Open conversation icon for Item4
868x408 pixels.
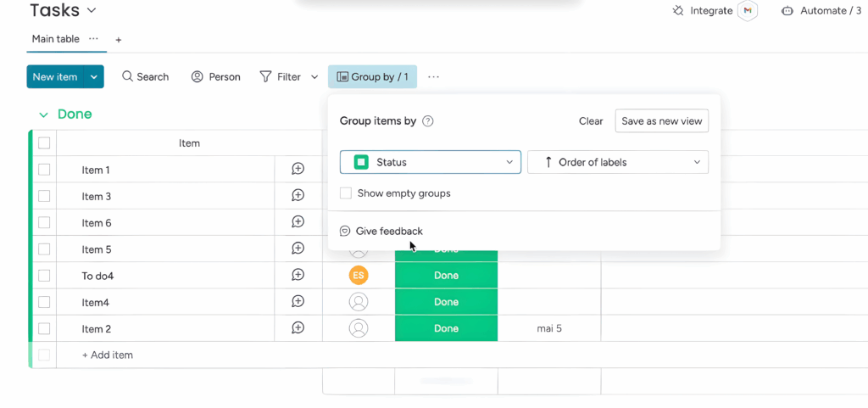click(298, 302)
